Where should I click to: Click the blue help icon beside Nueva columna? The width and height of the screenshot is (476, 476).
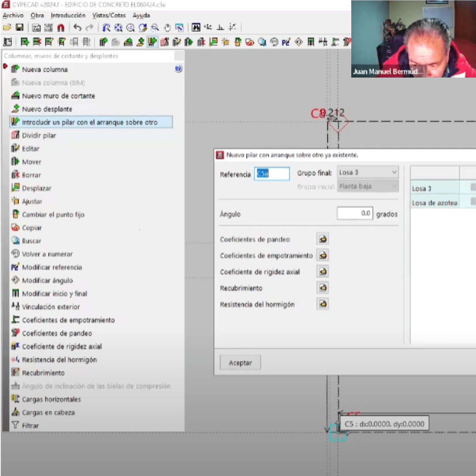tap(178, 69)
